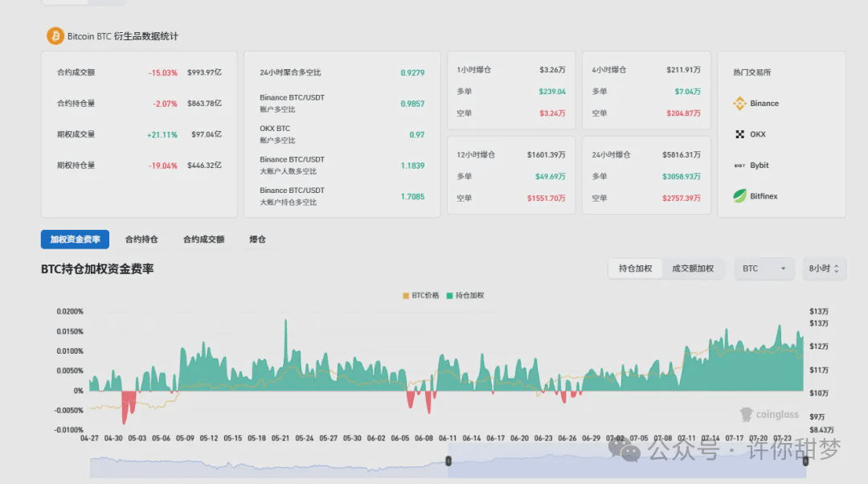Click the highlighted chart range area
This screenshot has width=868, height=484.
point(627,461)
